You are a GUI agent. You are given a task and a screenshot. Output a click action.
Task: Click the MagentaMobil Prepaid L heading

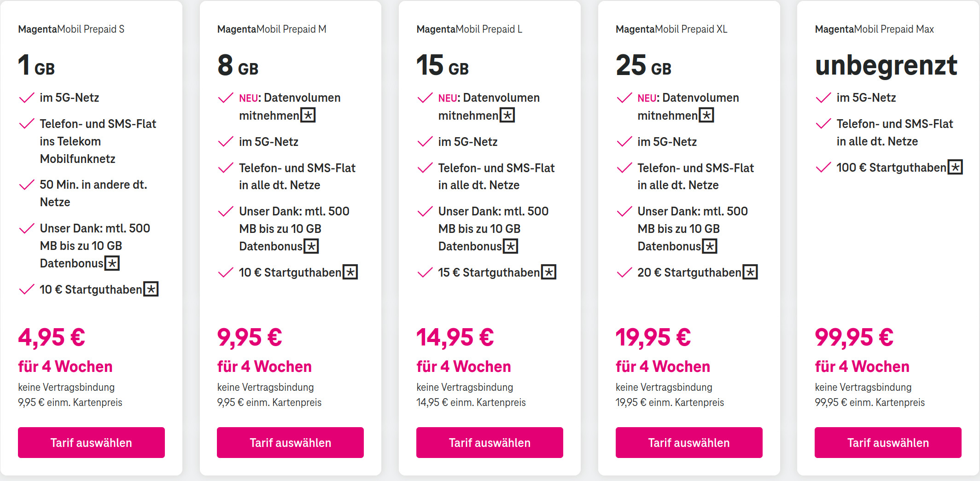(x=469, y=29)
